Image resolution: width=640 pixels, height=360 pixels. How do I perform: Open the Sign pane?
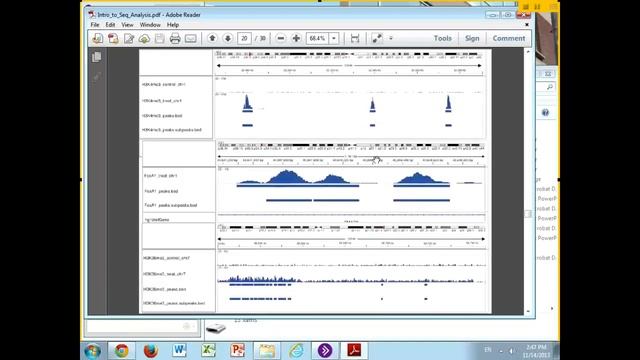click(472, 38)
